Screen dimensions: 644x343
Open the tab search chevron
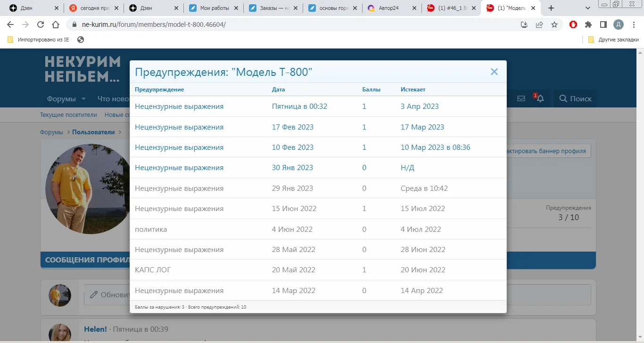pos(587,8)
